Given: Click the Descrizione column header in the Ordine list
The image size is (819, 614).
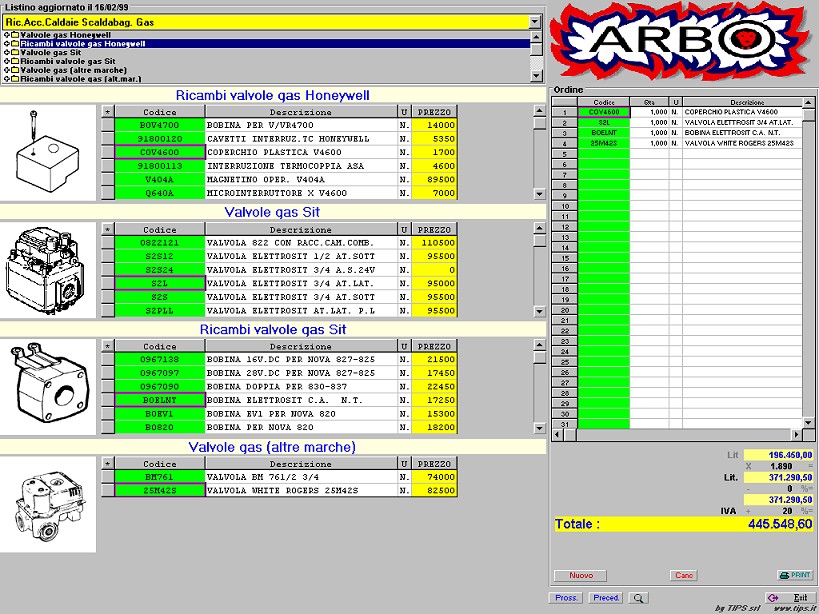Looking at the screenshot, I should (742, 102).
